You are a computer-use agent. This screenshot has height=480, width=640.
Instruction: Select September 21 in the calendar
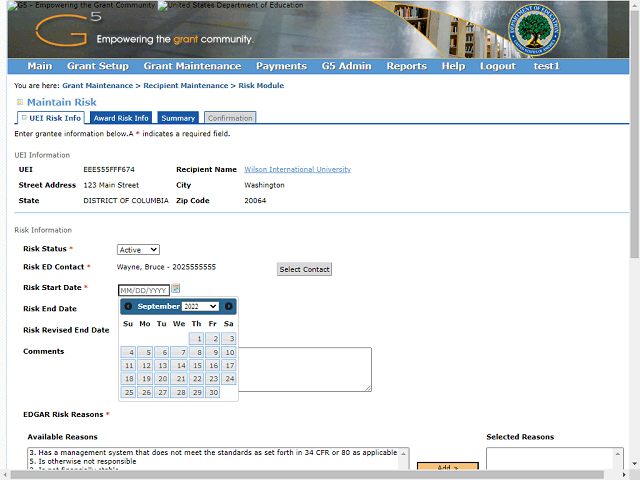click(180, 378)
